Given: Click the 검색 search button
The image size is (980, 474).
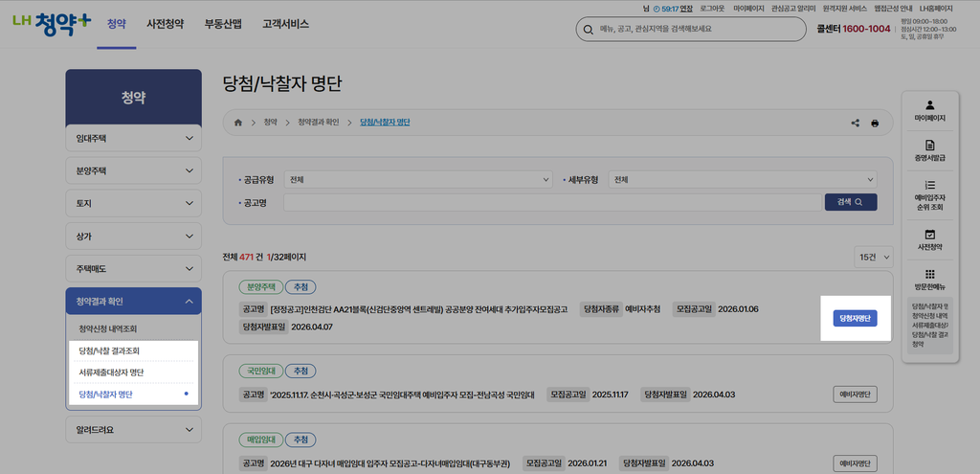Looking at the screenshot, I should pyautogui.click(x=851, y=202).
